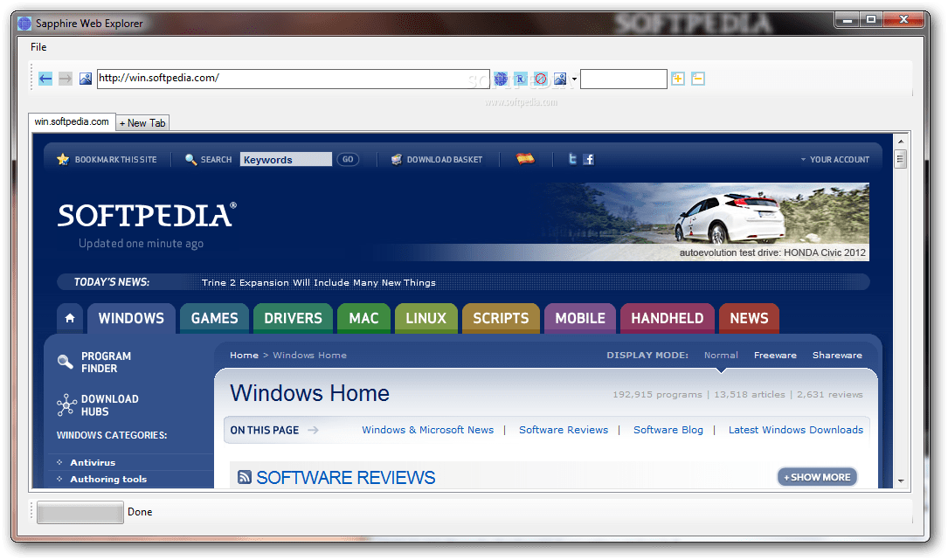The image size is (948, 560).
Task: Click the "Updated one minute ago" text
Action: click(x=141, y=243)
